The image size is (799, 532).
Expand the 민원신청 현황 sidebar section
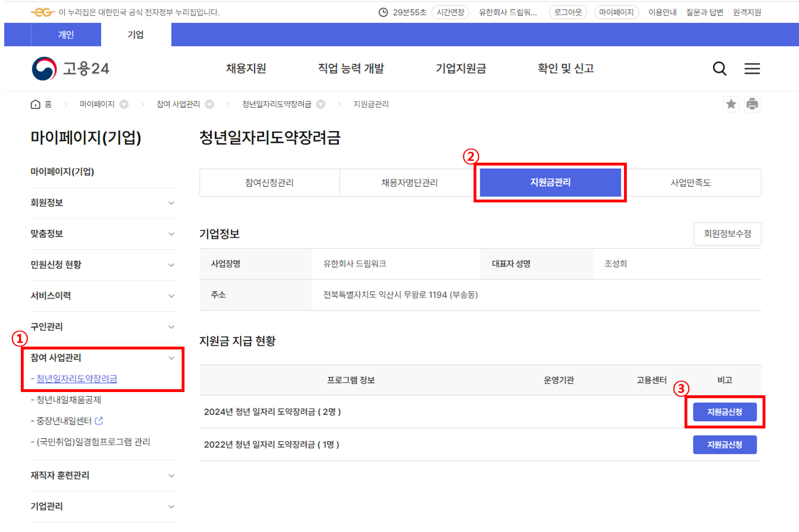tap(103, 265)
